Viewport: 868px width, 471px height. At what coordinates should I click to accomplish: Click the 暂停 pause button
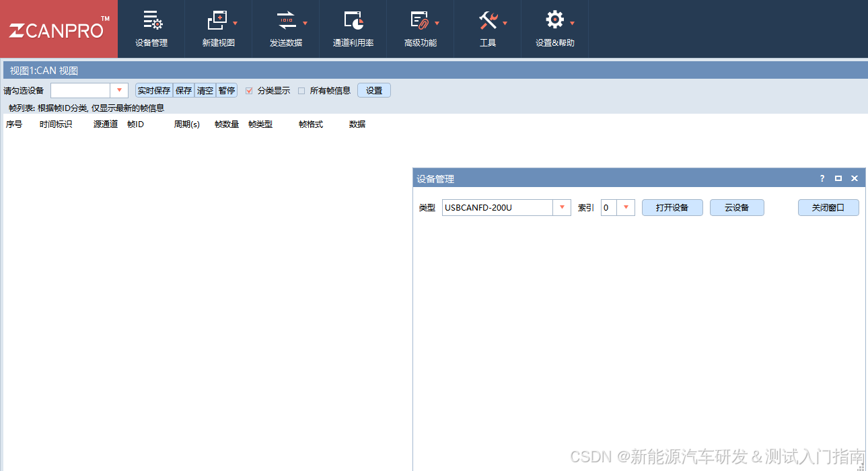[227, 90]
